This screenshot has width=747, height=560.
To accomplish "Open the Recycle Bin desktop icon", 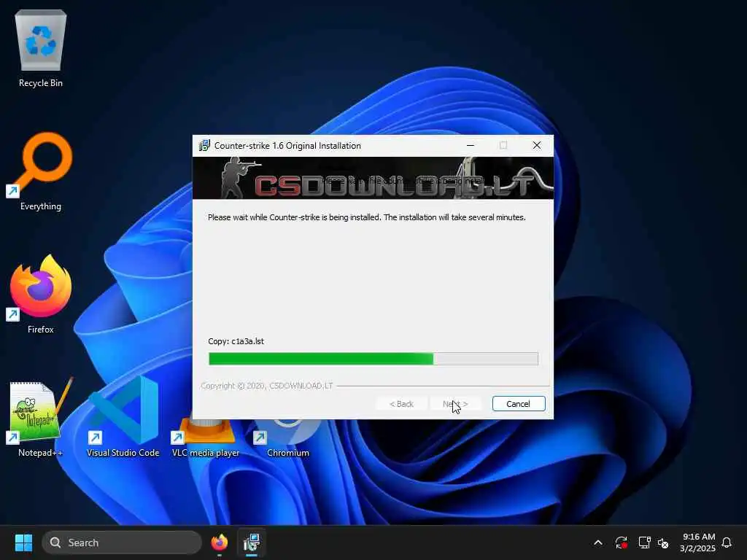I will click(x=41, y=49).
